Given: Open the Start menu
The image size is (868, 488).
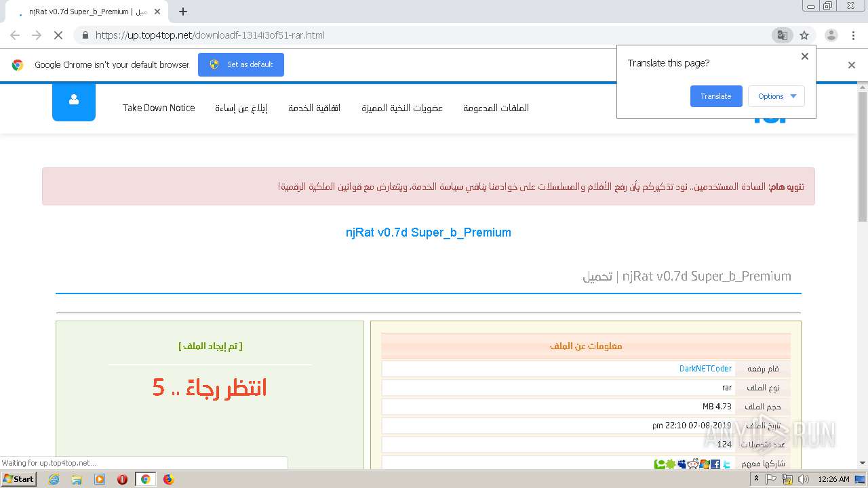Looking at the screenshot, I should tap(19, 479).
